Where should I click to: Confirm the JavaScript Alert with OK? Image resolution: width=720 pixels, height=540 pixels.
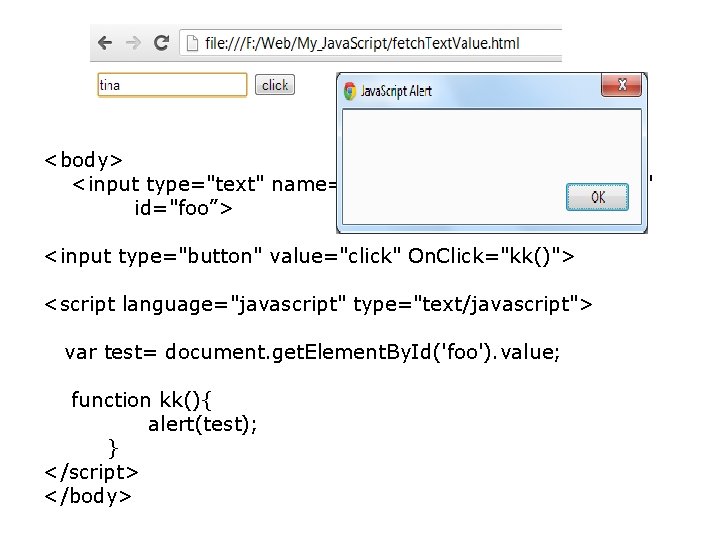pos(597,197)
